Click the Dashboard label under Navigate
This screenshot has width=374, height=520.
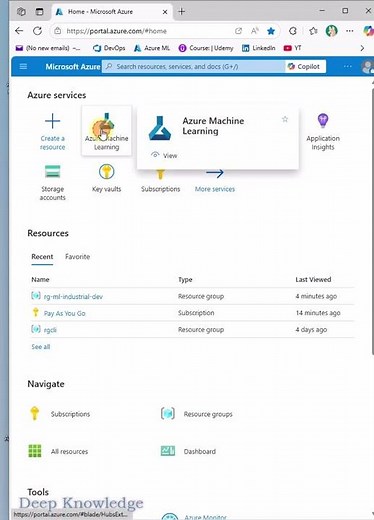click(x=200, y=451)
